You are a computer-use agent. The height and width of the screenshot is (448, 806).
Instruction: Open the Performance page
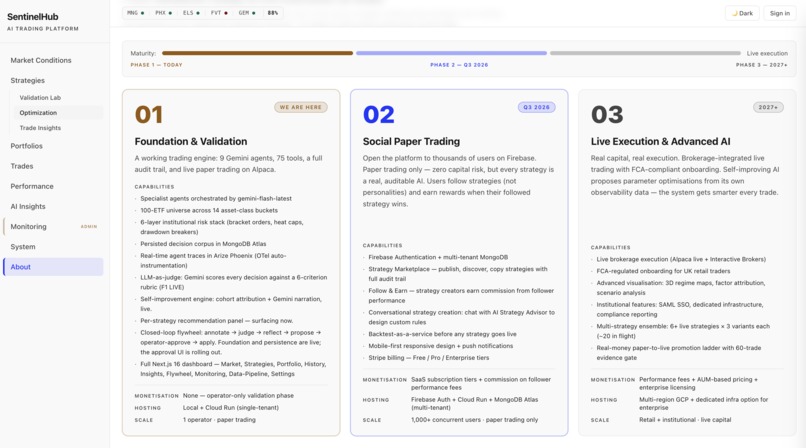pos(32,186)
